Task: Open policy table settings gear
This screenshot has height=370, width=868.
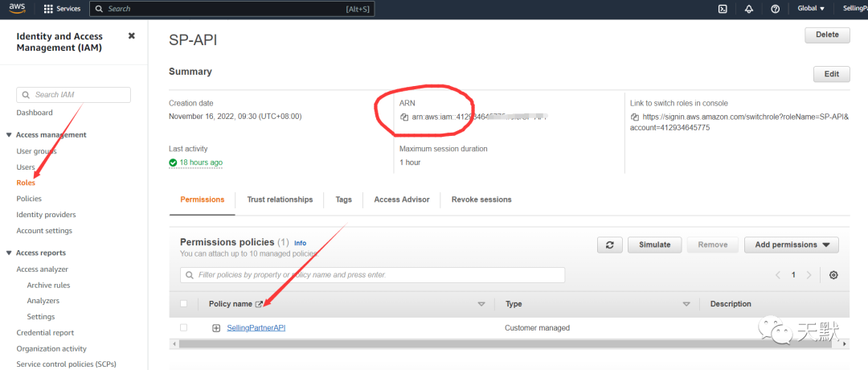Action: [833, 275]
